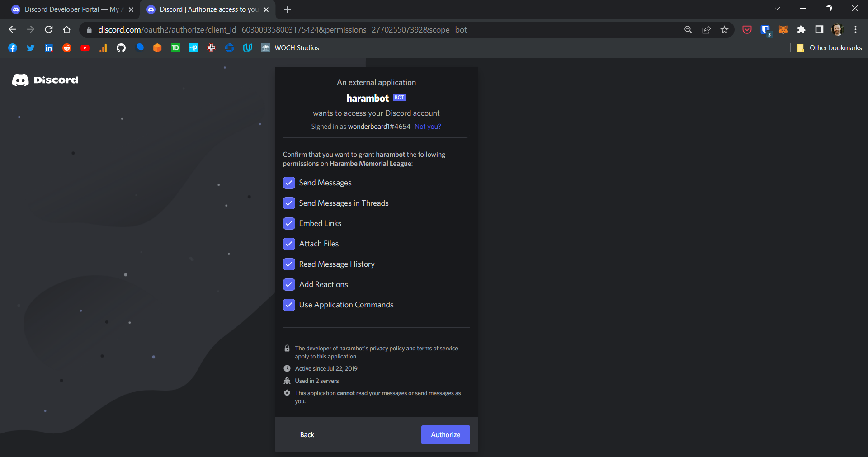Open the orange cube bookmark

coord(157,48)
